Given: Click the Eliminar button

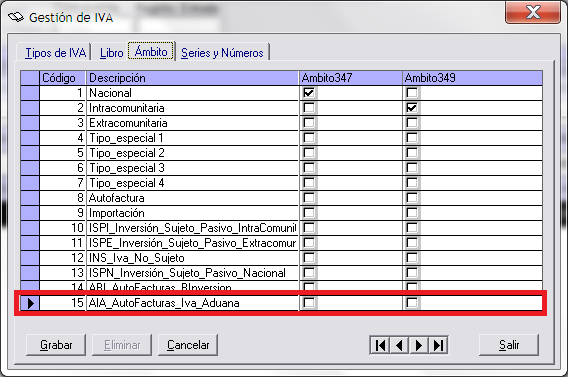Looking at the screenshot, I should (122, 345).
